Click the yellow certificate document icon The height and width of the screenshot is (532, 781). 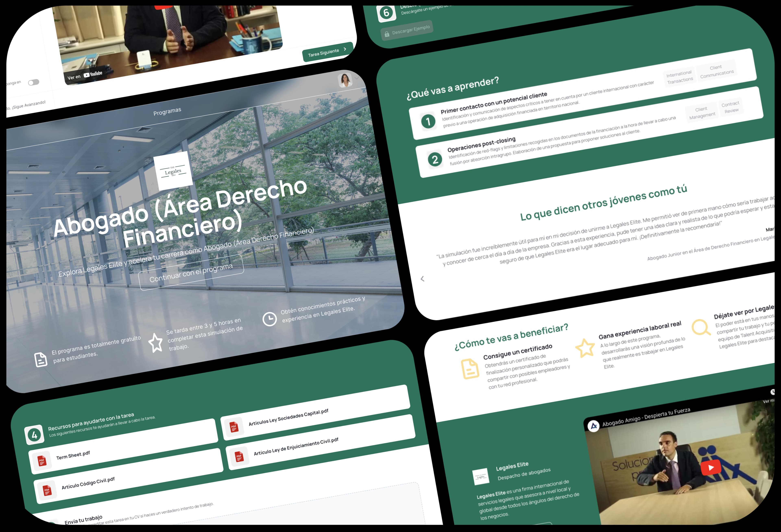[x=470, y=369]
